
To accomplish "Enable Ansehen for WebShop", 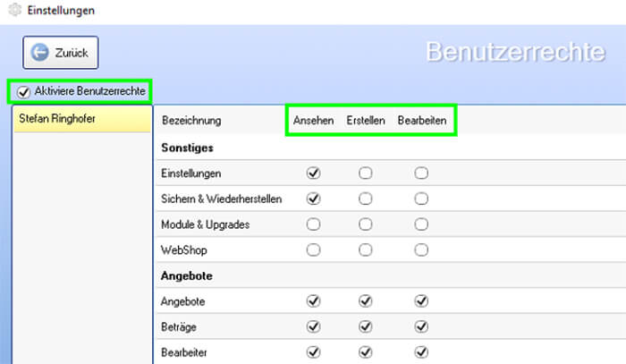I will point(313,250).
